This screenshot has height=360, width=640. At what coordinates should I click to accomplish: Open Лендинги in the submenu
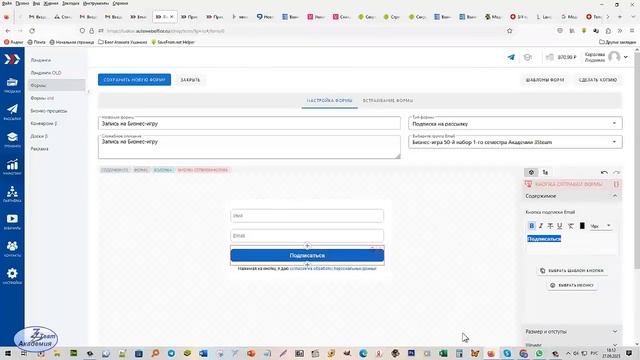(41, 60)
